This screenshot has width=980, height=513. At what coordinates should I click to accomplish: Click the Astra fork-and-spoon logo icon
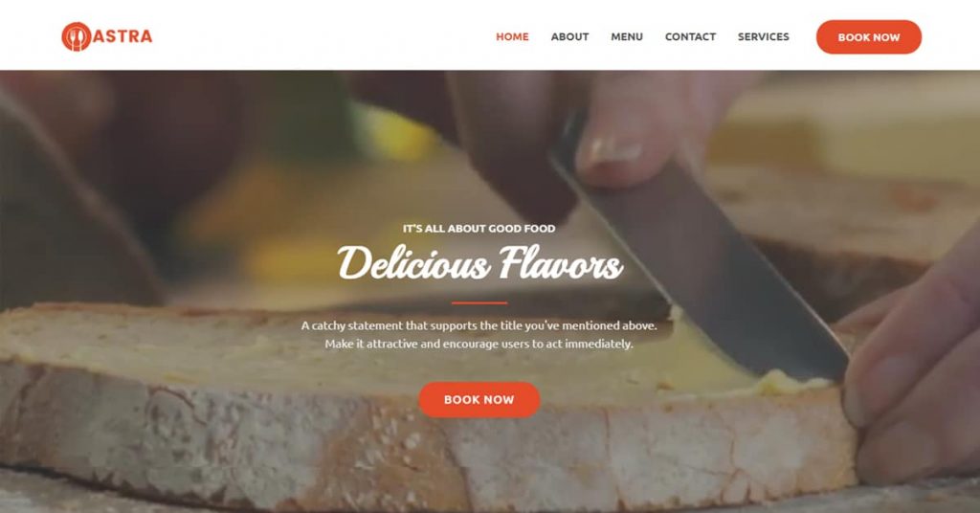pyautogui.click(x=77, y=37)
